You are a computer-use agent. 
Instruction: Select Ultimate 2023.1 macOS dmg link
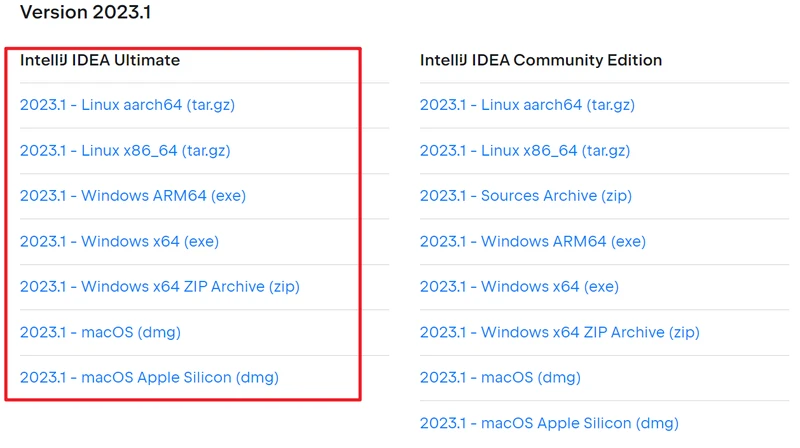100,332
